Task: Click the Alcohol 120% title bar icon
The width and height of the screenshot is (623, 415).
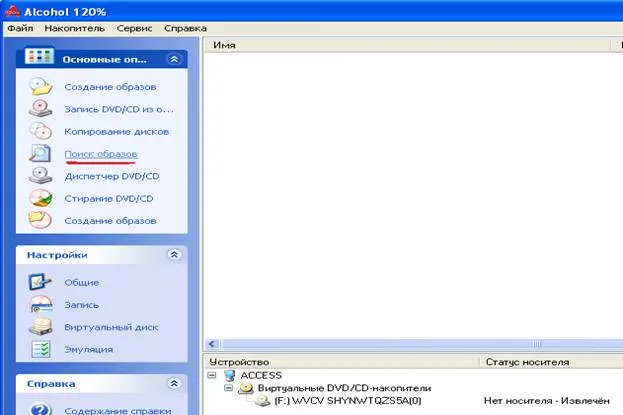Action: click(x=12, y=11)
